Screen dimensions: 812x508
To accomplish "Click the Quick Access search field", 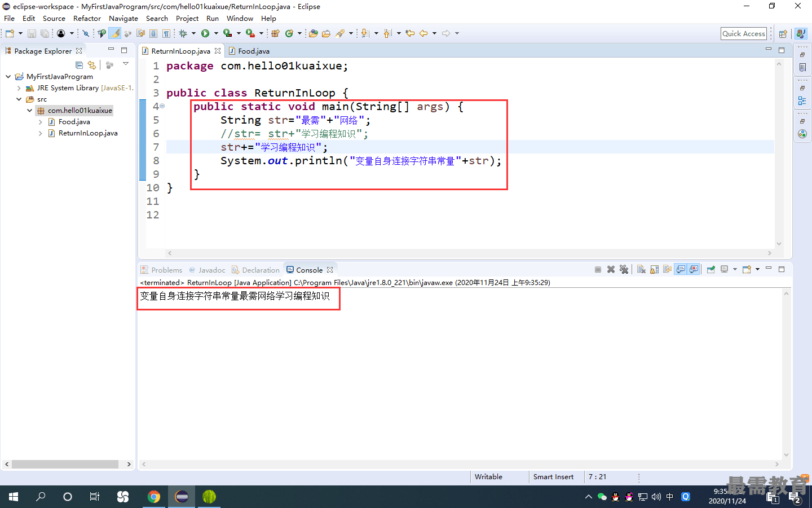I will point(744,33).
